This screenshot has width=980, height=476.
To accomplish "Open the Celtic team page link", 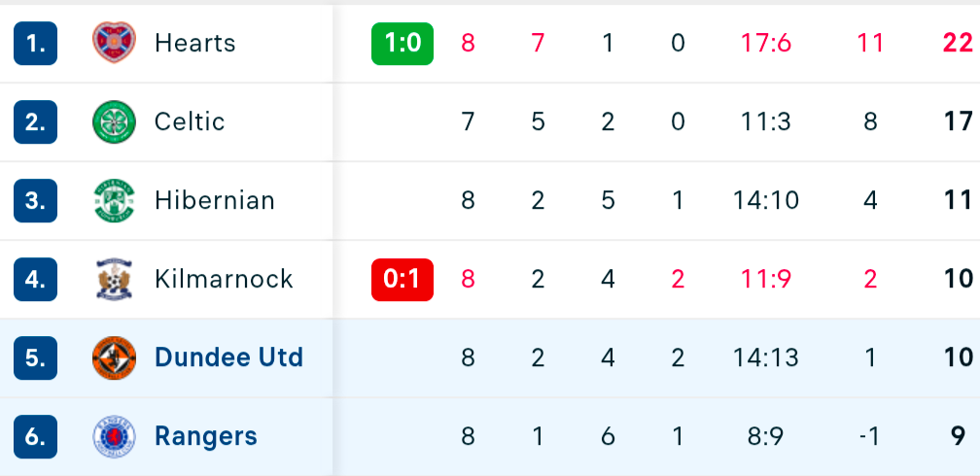I will coord(190,121).
